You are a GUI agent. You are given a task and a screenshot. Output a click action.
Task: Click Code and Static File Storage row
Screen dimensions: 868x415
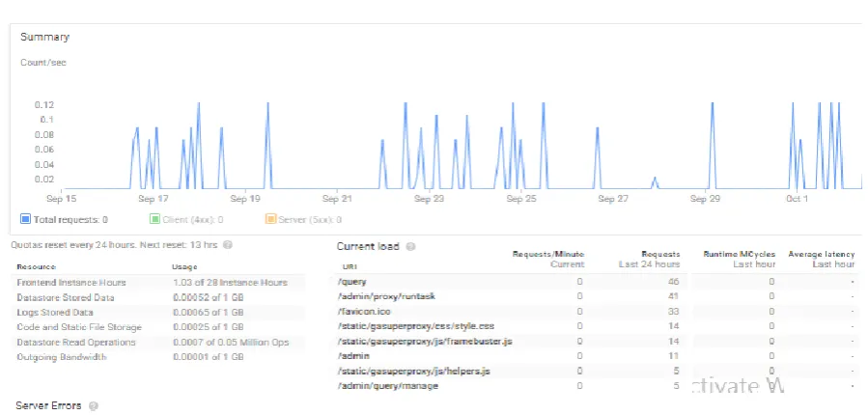tap(160, 327)
